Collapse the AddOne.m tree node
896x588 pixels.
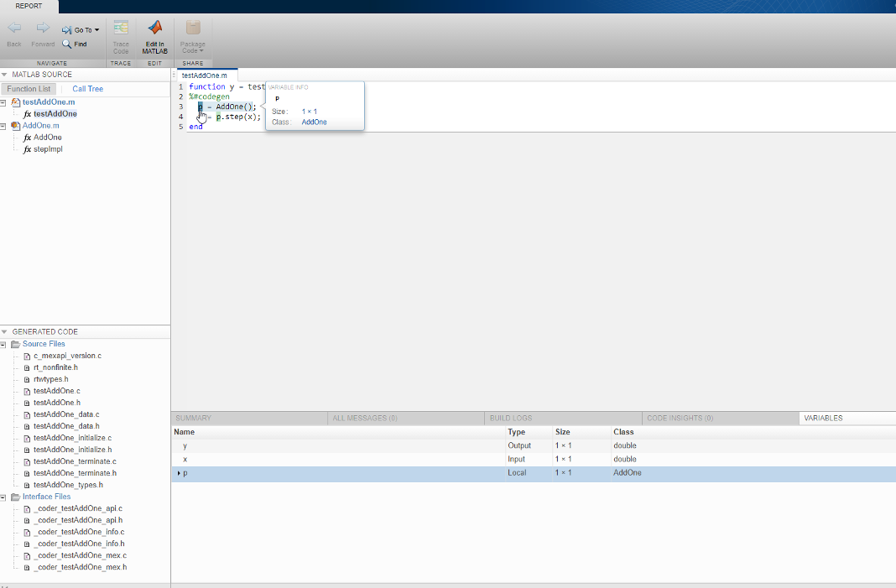(3, 125)
